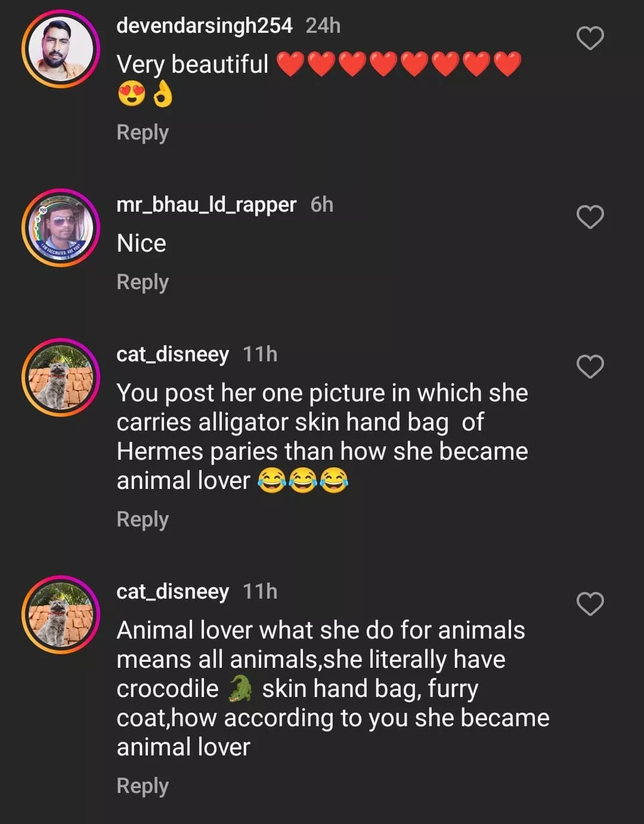Reply to the furry coat comment

(143, 786)
